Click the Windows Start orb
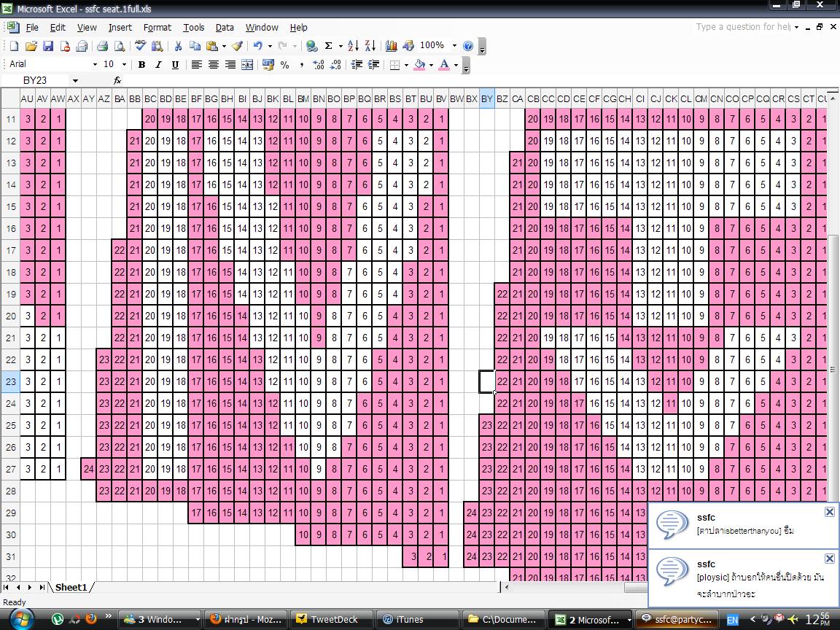 click(x=21, y=619)
